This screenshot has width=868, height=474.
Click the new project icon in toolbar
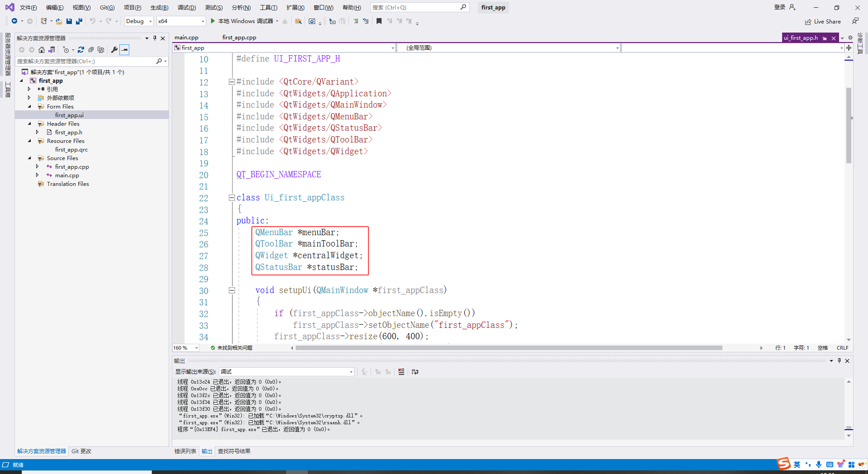[x=43, y=21]
